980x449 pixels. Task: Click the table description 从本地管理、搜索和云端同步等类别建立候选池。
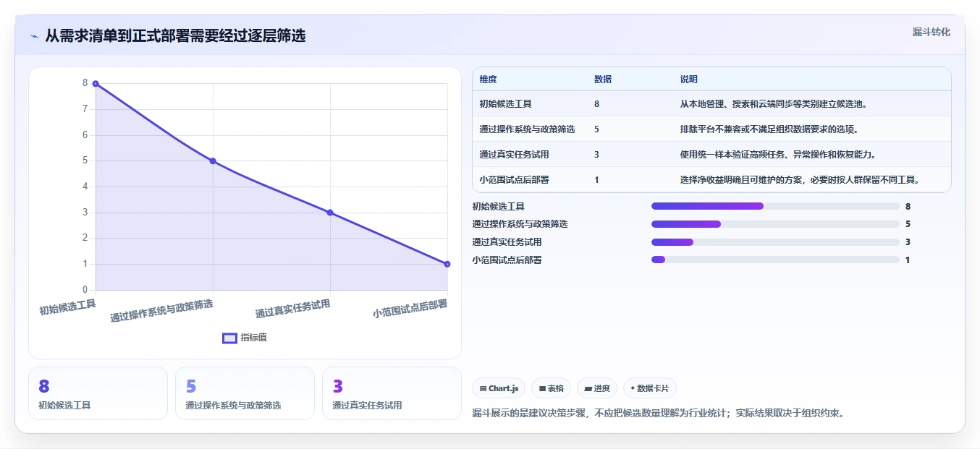click(x=774, y=104)
